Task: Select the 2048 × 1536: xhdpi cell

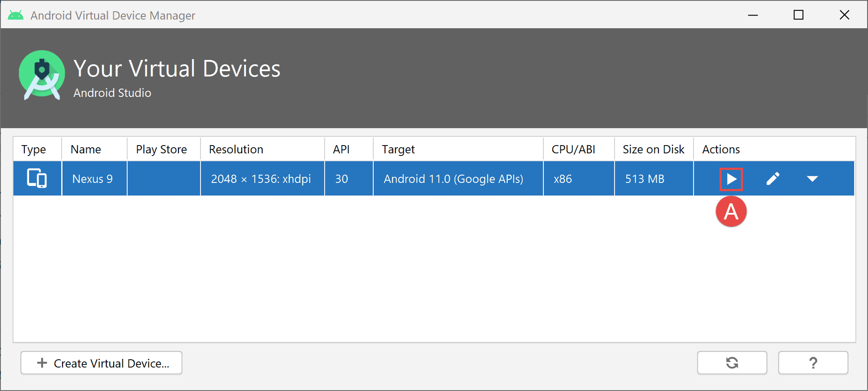Action: pos(262,179)
